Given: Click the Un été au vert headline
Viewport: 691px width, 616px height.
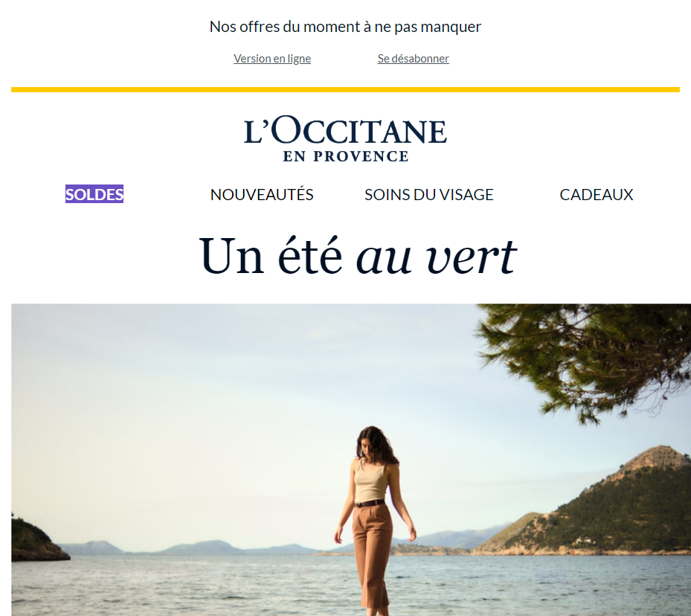Looking at the screenshot, I should click(x=358, y=256).
